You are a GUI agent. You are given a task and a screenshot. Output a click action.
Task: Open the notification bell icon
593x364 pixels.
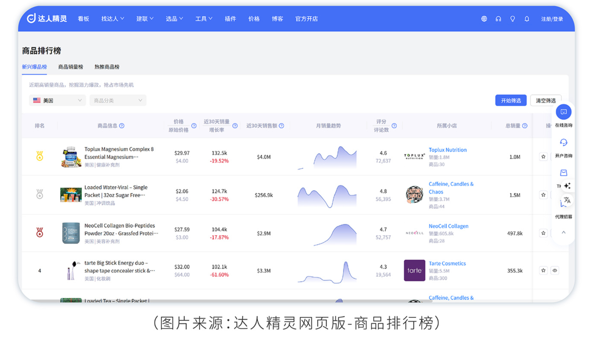click(527, 19)
